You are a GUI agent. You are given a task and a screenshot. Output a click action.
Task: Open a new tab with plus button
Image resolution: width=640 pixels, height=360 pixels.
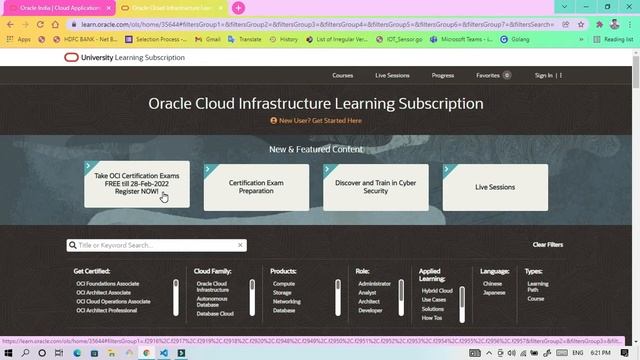pos(238,8)
